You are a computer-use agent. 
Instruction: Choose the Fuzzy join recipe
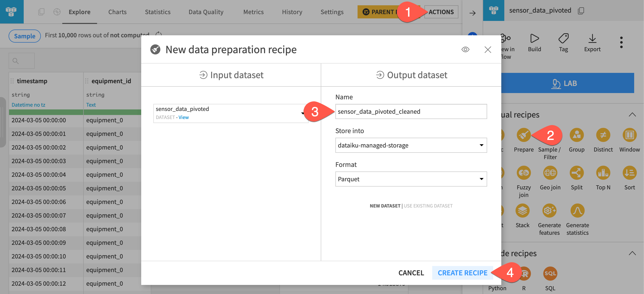523,173
